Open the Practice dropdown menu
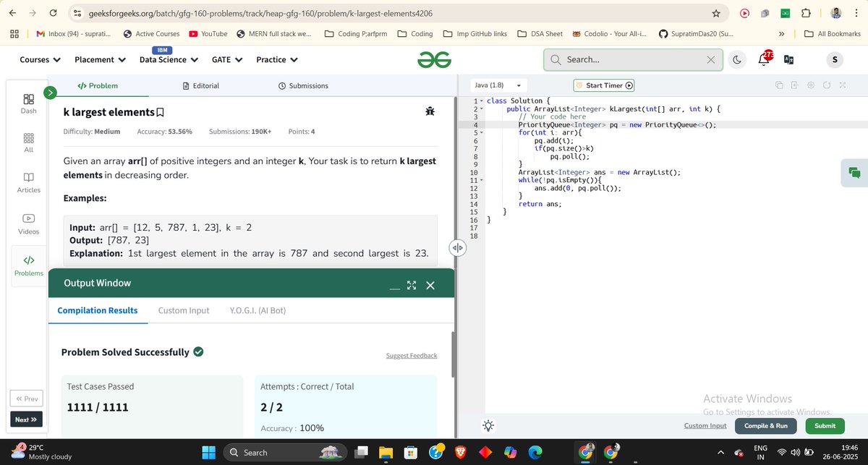The image size is (868, 465). [277, 60]
